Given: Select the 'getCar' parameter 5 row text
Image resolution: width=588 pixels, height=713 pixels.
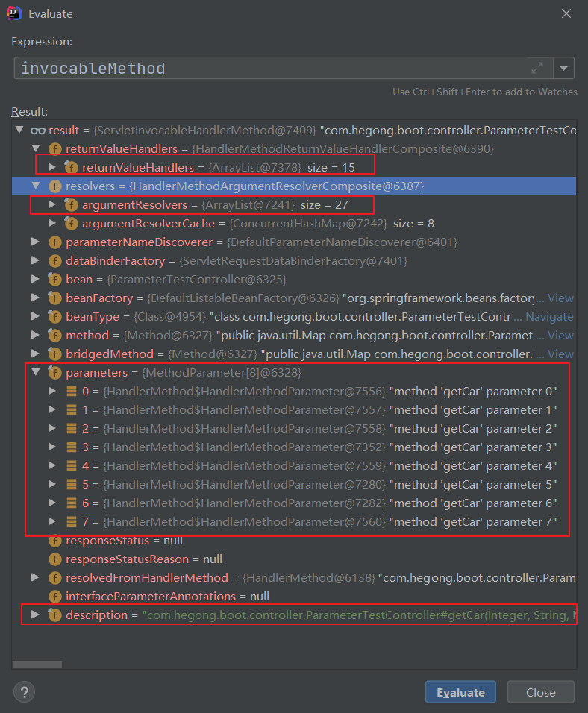Looking at the screenshot, I should (473, 484).
